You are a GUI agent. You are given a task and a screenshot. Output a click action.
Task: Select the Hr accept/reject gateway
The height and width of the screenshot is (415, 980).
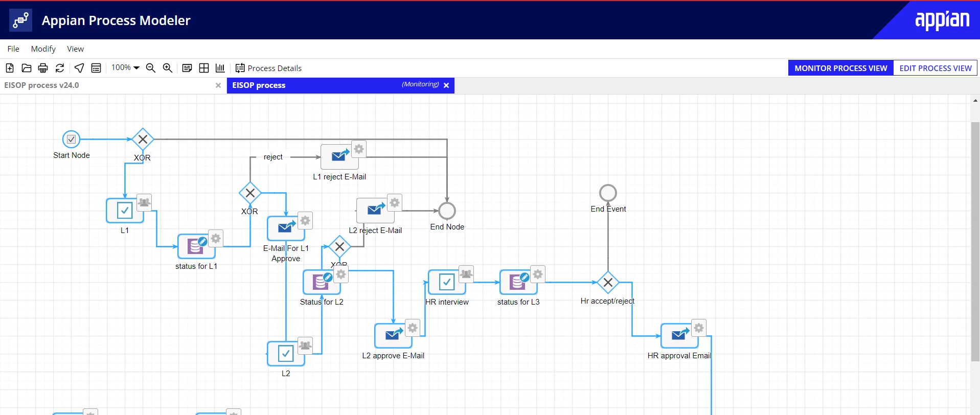pos(608,282)
